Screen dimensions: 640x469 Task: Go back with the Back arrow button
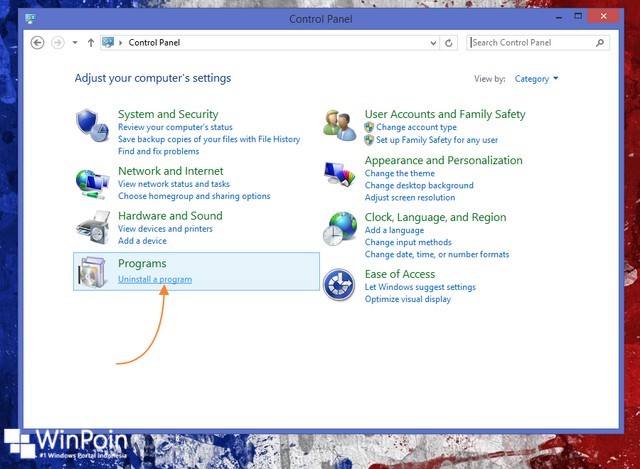(37, 42)
